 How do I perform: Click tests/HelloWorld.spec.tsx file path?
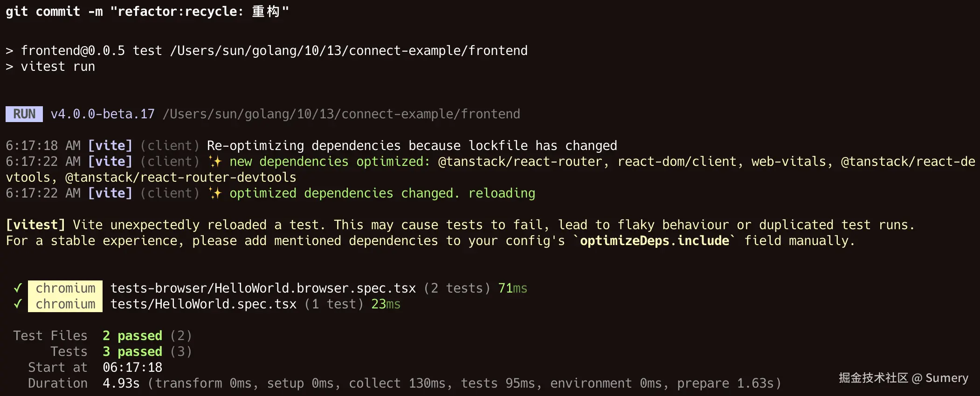pyautogui.click(x=203, y=304)
